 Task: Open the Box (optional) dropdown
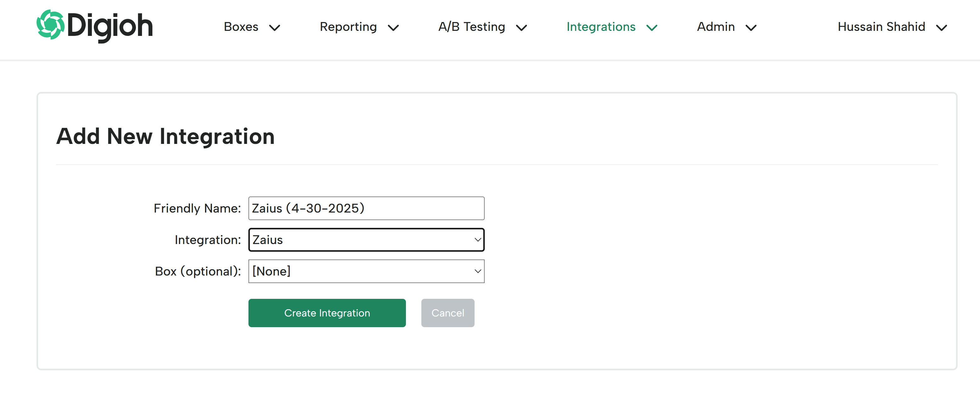[x=366, y=271]
